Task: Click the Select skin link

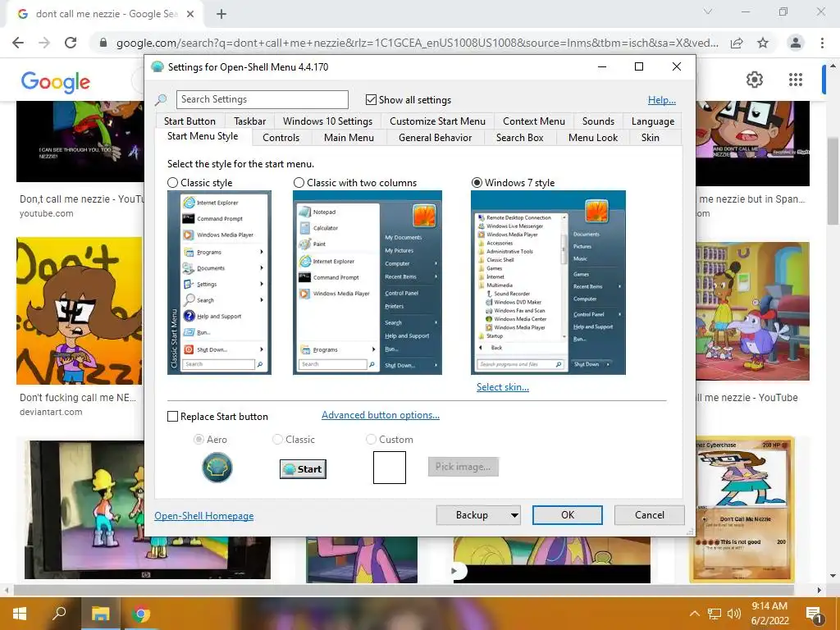Action: click(503, 387)
